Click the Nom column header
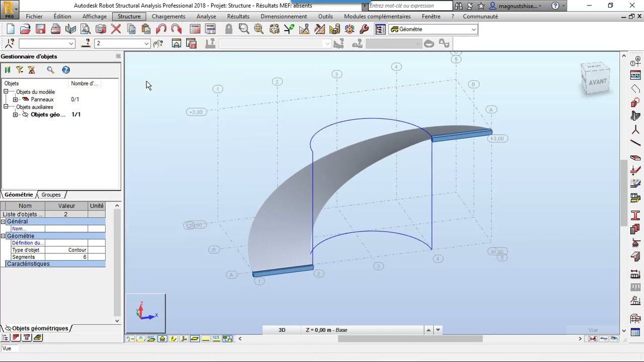This screenshot has height=362, width=644. (25, 206)
